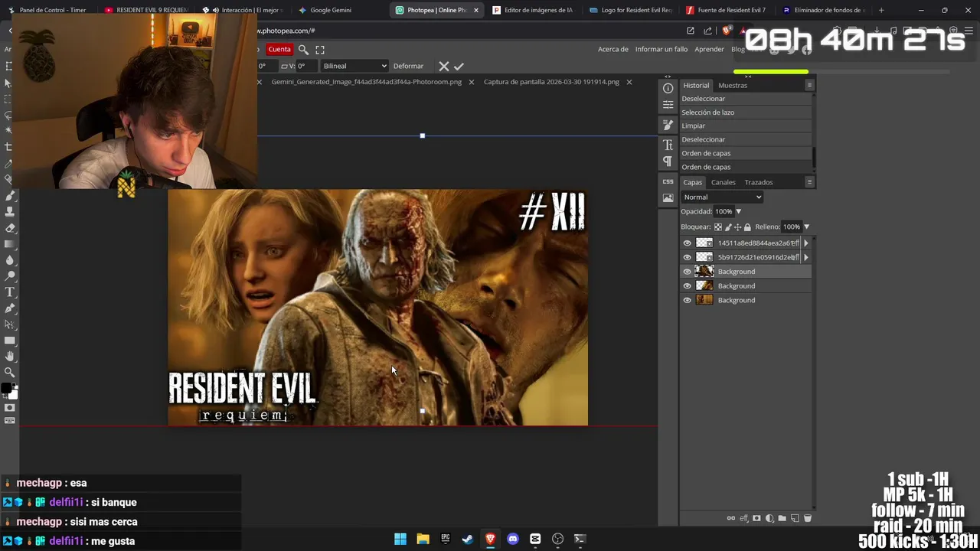
Task: Toggle the eye of the highlighted Background layer
Action: pyautogui.click(x=687, y=272)
